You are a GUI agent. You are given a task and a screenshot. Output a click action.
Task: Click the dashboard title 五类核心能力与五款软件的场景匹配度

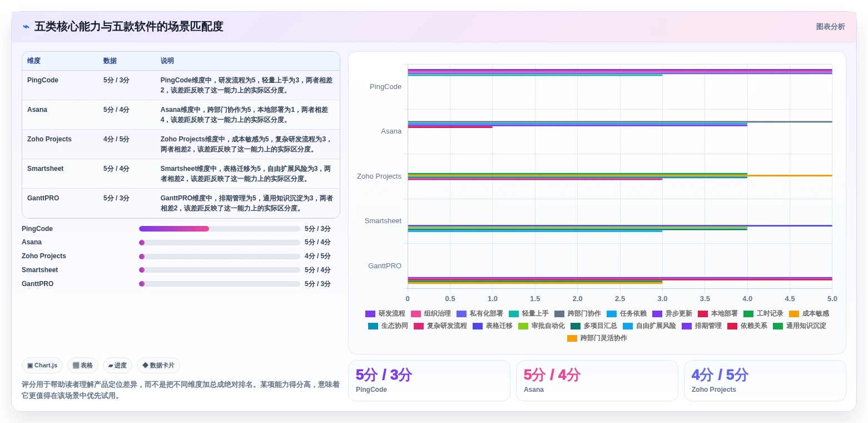tap(129, 27)
